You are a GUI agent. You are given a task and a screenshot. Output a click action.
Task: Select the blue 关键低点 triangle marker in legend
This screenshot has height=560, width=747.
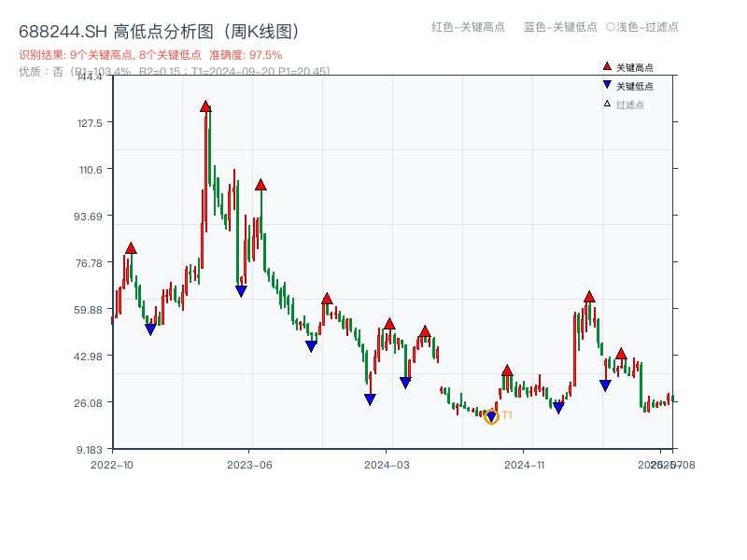pos(605,82)
